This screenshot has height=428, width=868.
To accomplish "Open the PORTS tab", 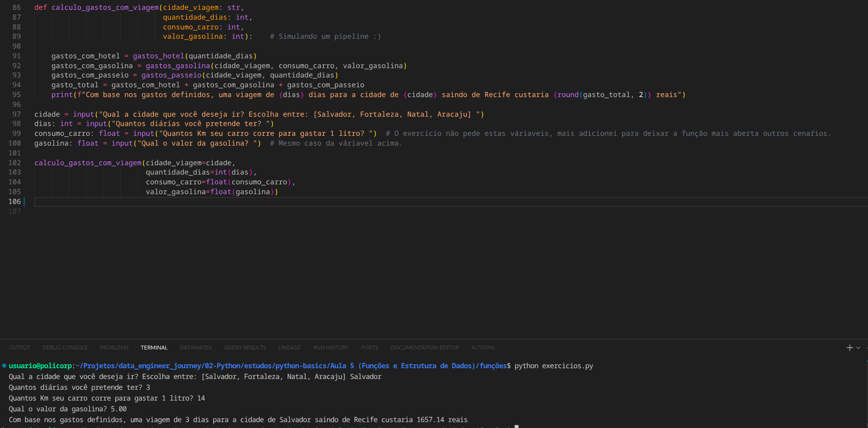I will click(x=370, y=348).
